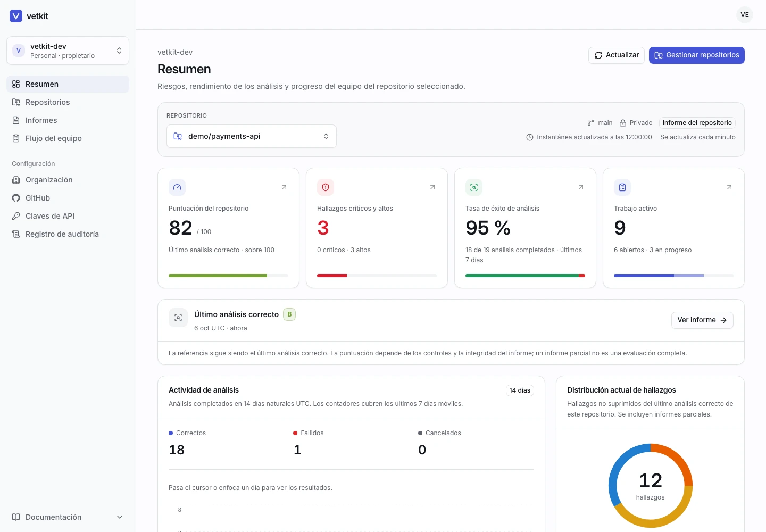Open Hallazgos críticos y altos card arrow
766x532 pixels.
[432, 187]
